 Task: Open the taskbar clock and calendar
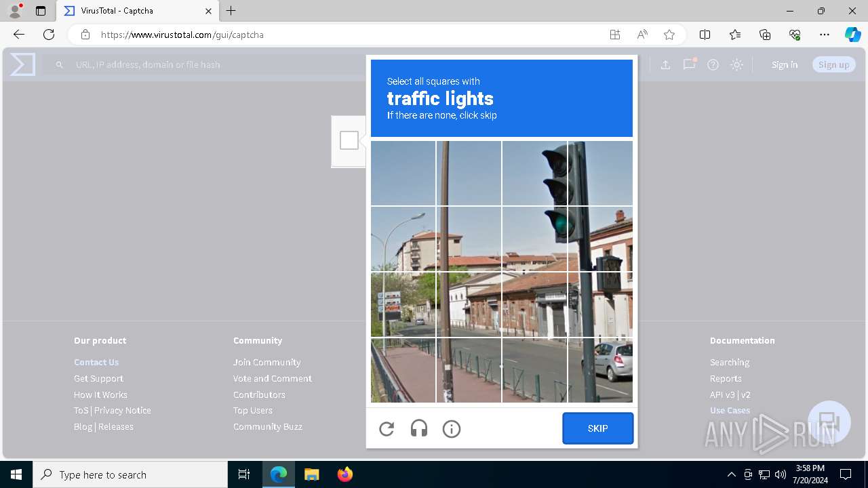(x=810, y=474)
